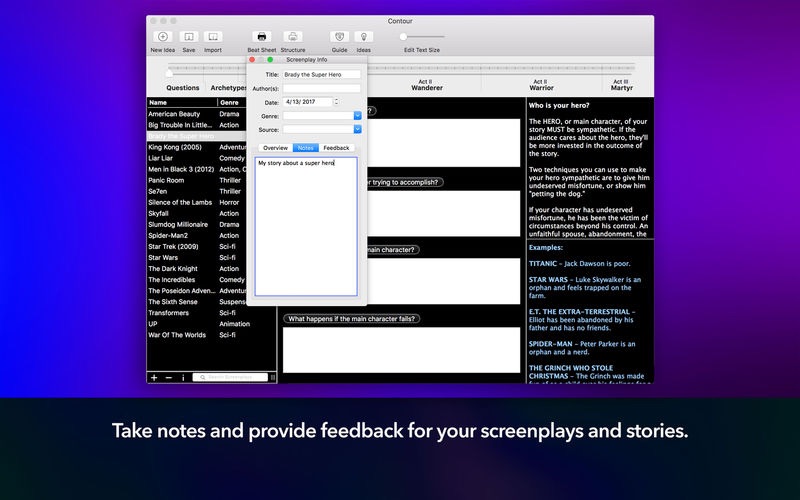Adjust the Date stepper arrows
The image size is (800, 500).
click(336, 102)
